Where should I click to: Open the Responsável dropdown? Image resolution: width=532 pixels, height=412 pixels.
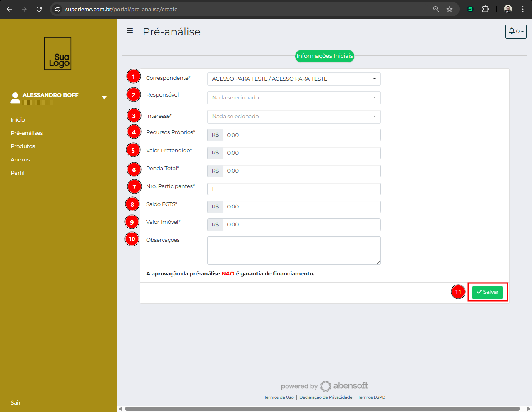294,98
